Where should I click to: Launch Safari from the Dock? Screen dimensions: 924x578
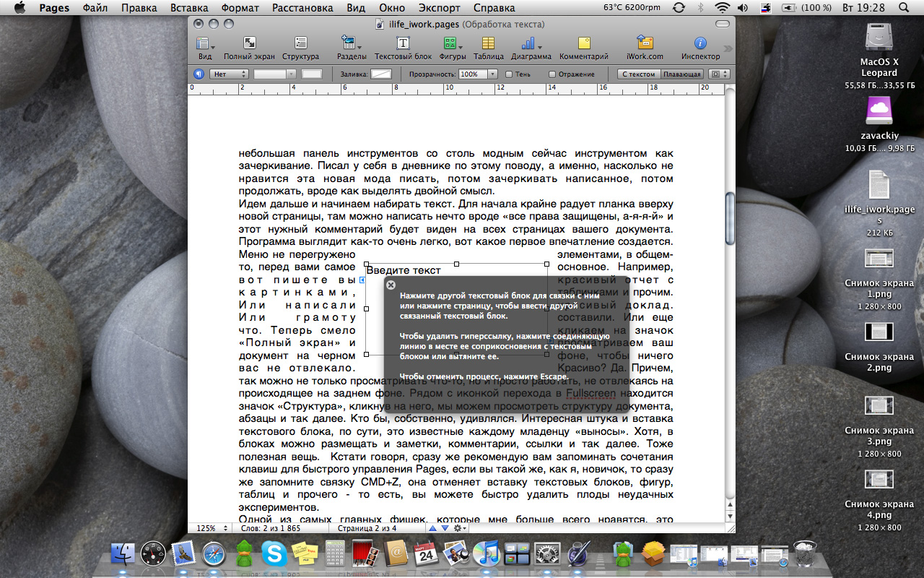214,554
